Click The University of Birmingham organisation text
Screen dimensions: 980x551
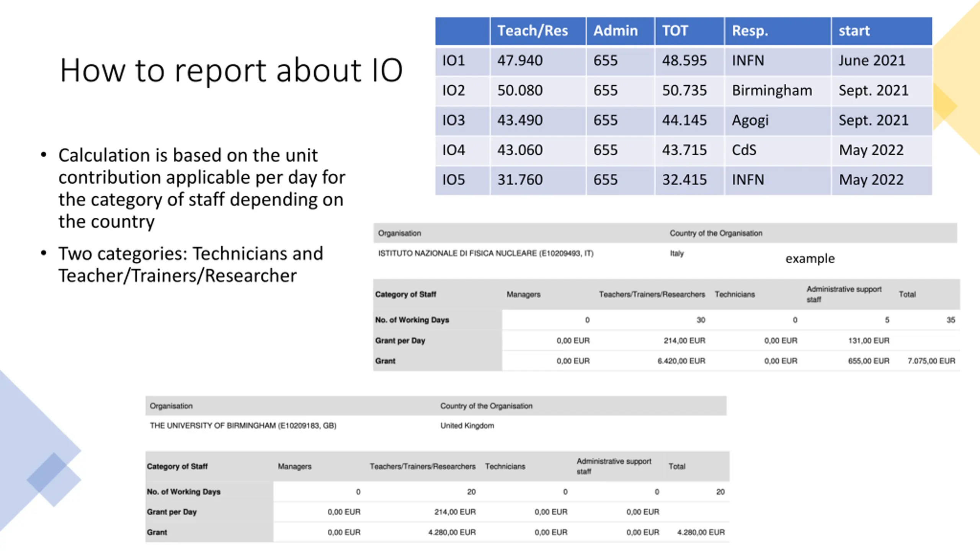tap(243, 425)
